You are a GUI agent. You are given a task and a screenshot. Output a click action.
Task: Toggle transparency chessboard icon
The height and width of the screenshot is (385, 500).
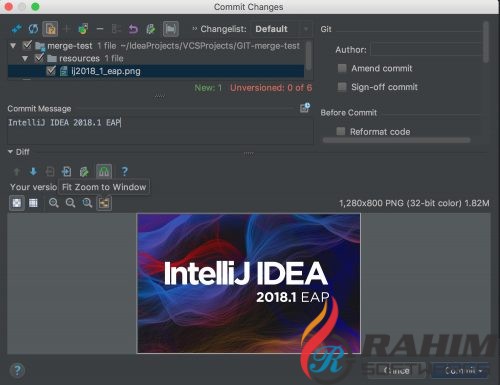(17, 203)
